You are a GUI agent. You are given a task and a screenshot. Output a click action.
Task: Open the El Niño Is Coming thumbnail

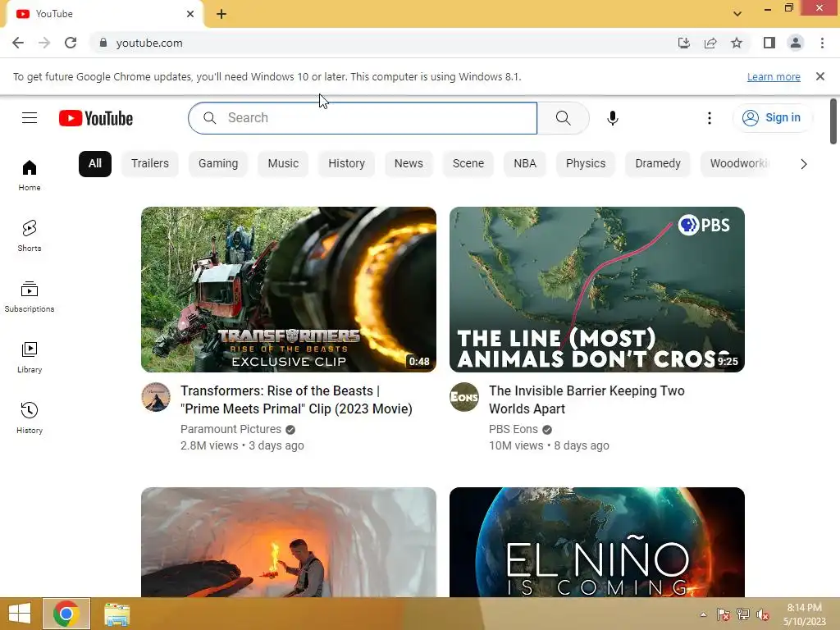pyautogui.click(x=597, y=542)
